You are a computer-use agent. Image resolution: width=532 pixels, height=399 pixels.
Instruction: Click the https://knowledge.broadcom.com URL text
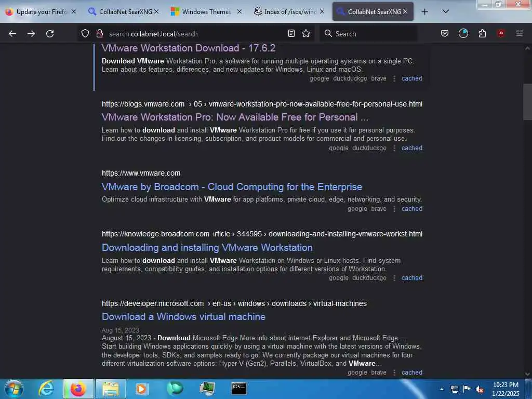[155, 234]
